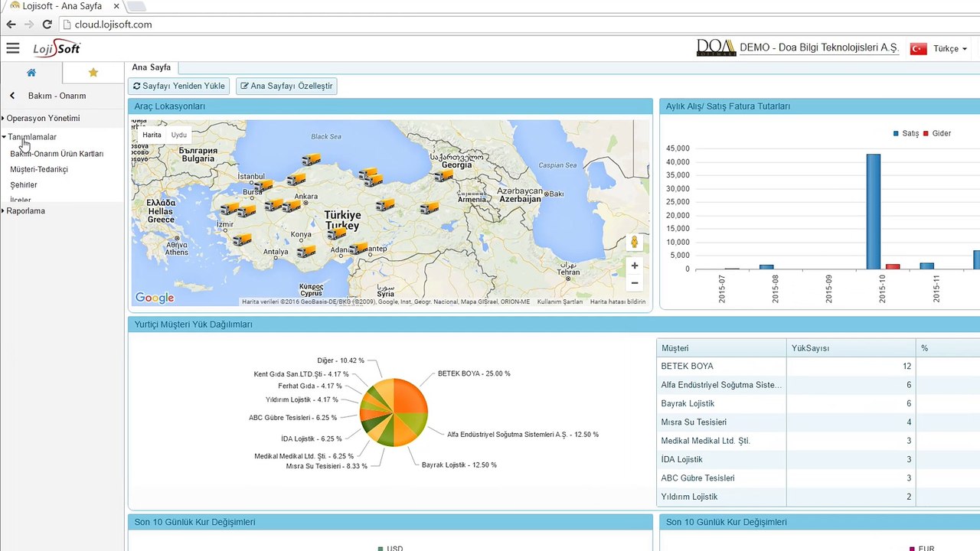Collapse the Tanımlamalar sidebar section
The image size is (980, 551).
(x=31, y=137)
